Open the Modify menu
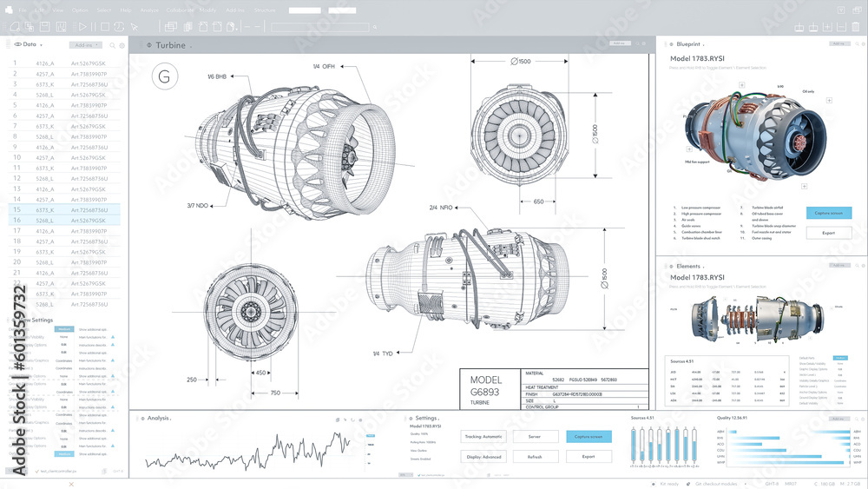868x489 pixels. 207,10
